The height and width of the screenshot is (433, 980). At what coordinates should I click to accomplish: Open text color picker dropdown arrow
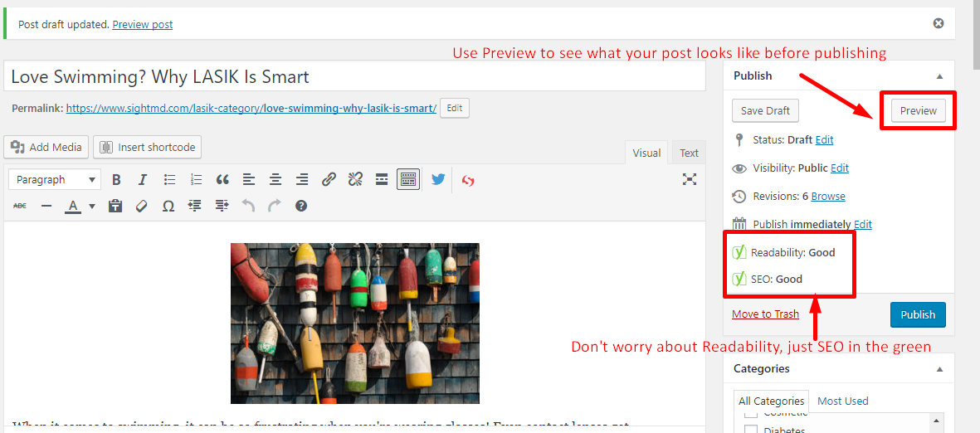point(92,207)
